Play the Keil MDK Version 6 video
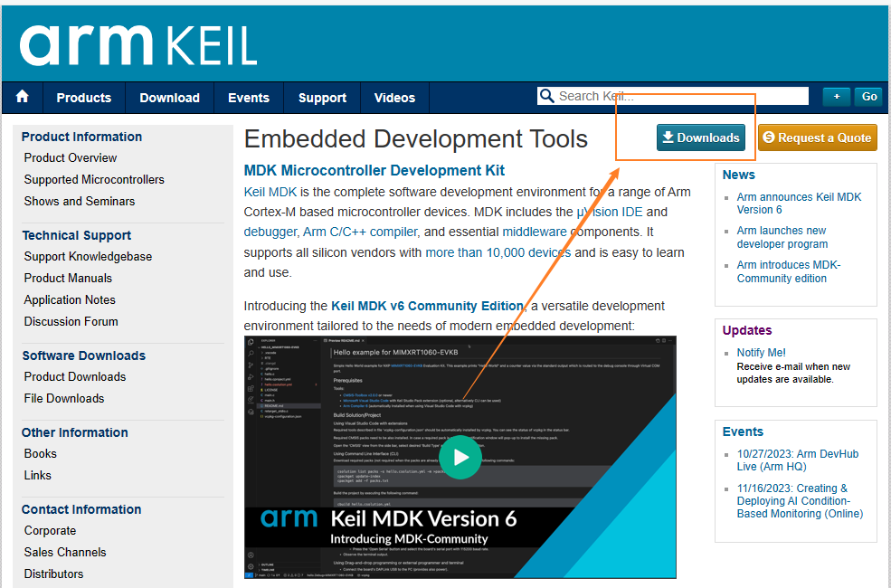The width and height of the screenshot is (891, 588). point(460,457)
